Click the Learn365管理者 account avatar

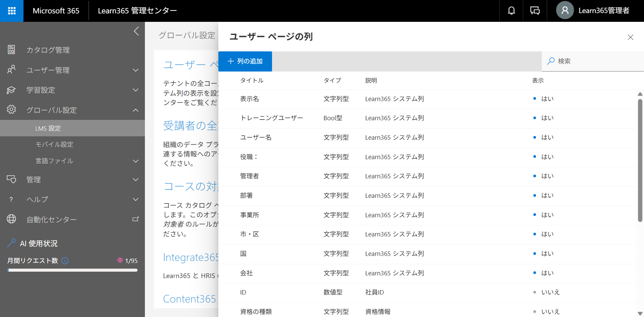click(565, 10)
